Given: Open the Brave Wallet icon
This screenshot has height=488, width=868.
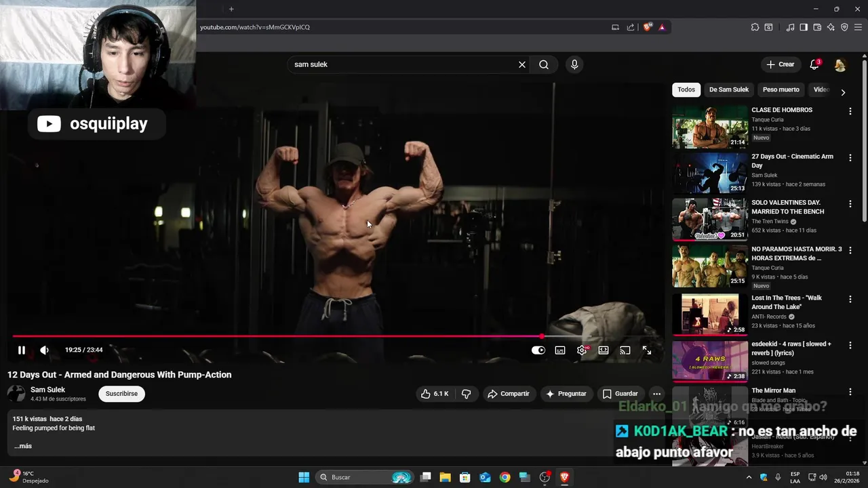Looking at the screenshot, I should (817, 27).
